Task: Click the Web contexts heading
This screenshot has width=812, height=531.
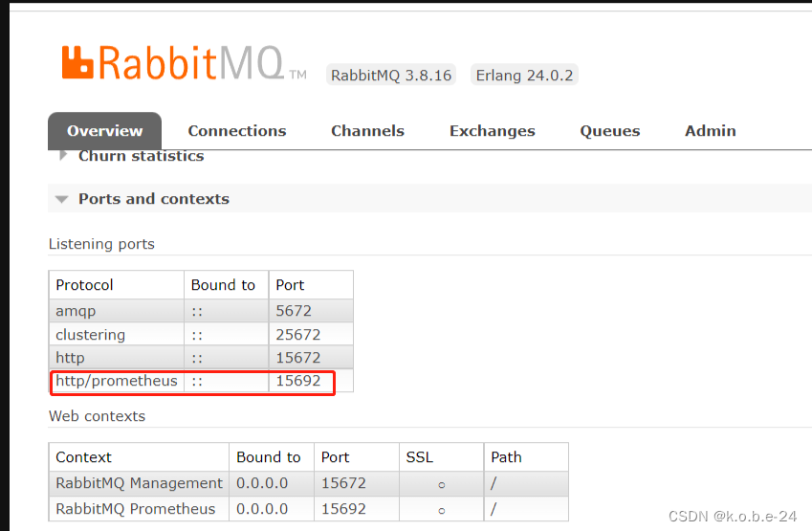Action: click(x=97, y=416)
